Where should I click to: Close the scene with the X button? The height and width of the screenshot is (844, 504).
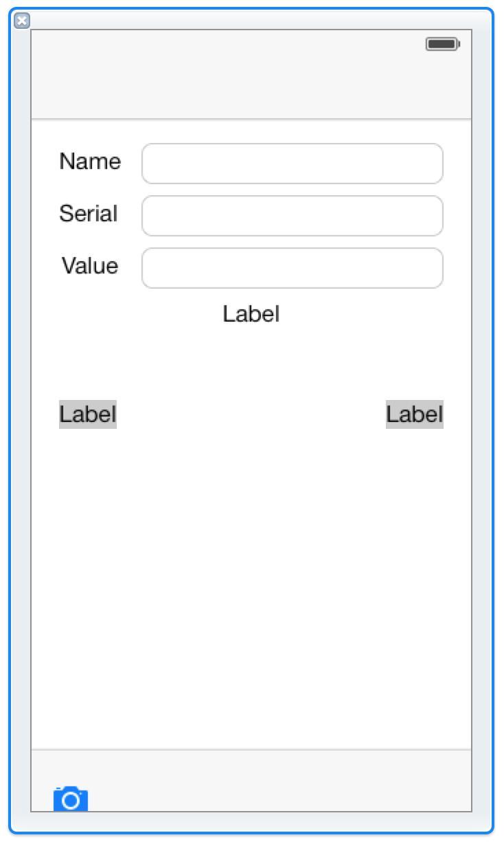click(x=22, y=21)
